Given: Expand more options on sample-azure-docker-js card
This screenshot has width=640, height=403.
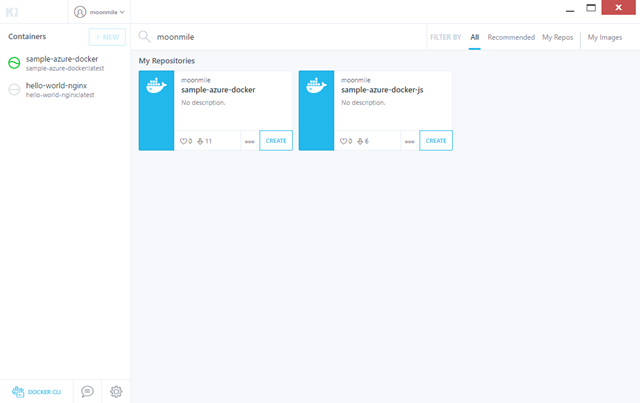Looking at the screenshot, I should click(x=409, y=141).
